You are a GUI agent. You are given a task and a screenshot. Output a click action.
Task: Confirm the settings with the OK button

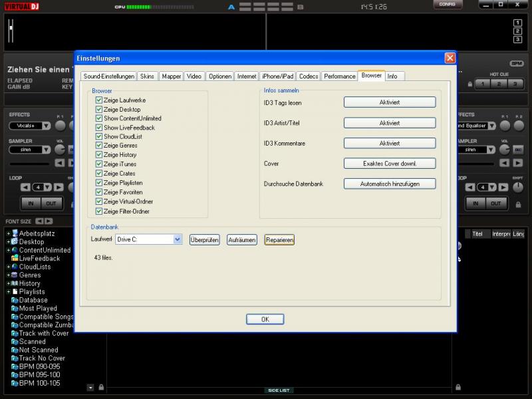(265, 319)
